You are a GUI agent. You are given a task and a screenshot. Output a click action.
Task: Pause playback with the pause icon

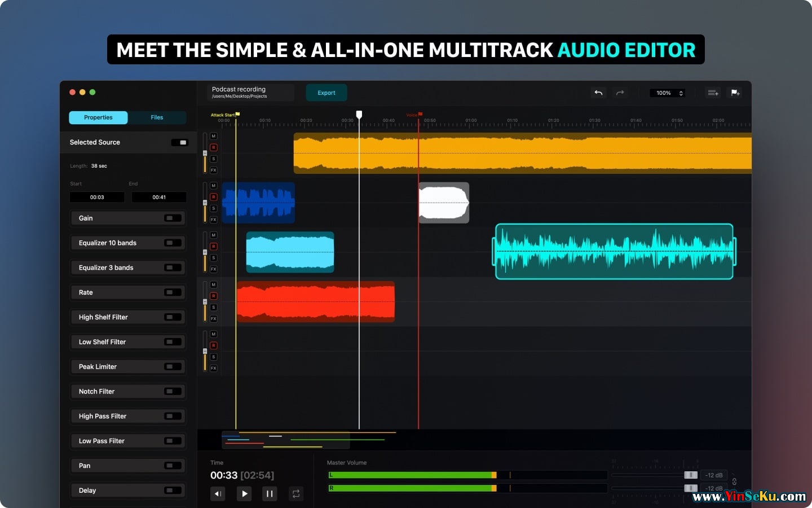[270, 494]
